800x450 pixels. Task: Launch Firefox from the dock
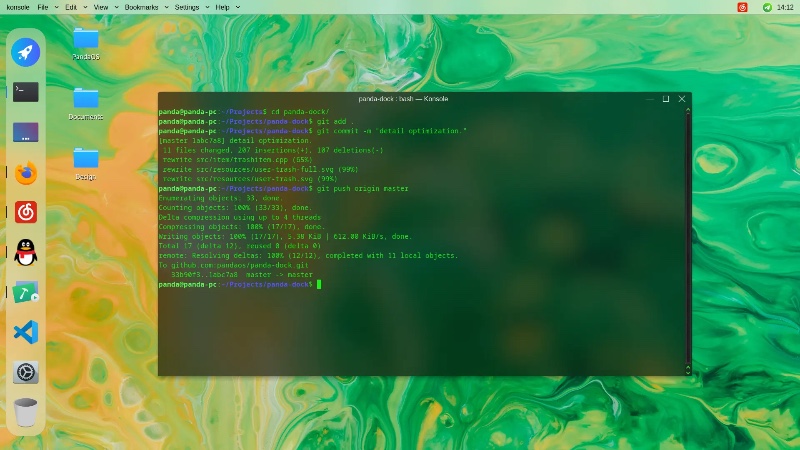pos(26,173)
